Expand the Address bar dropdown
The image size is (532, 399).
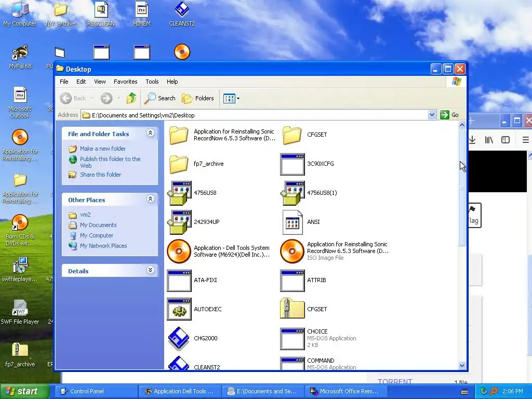(432, 115)
